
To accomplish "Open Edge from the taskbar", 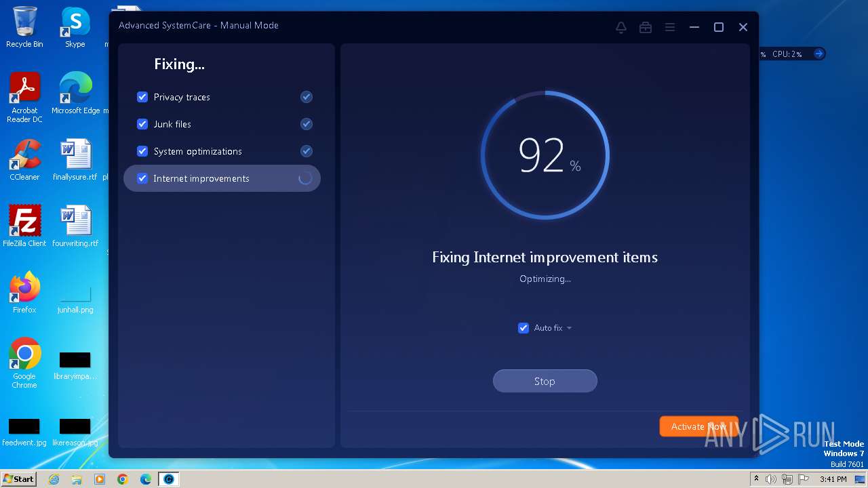I will pyautogui.click(x=146, y=479).
